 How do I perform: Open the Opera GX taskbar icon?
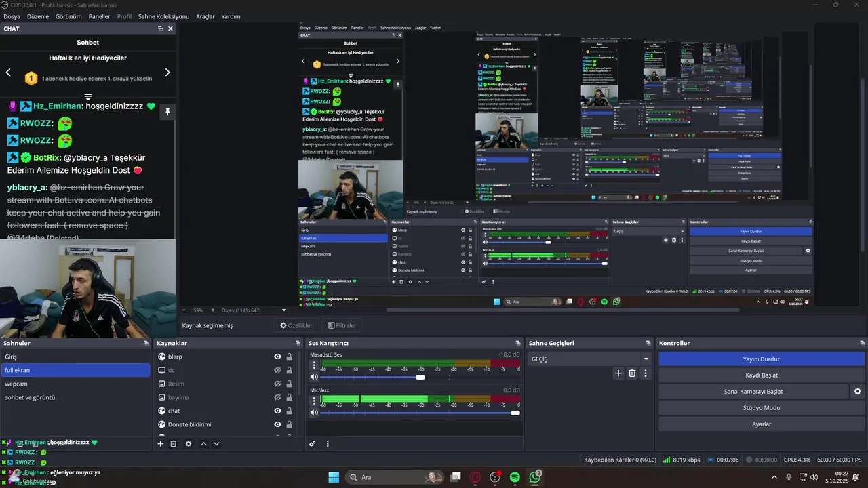coord(475,477)
